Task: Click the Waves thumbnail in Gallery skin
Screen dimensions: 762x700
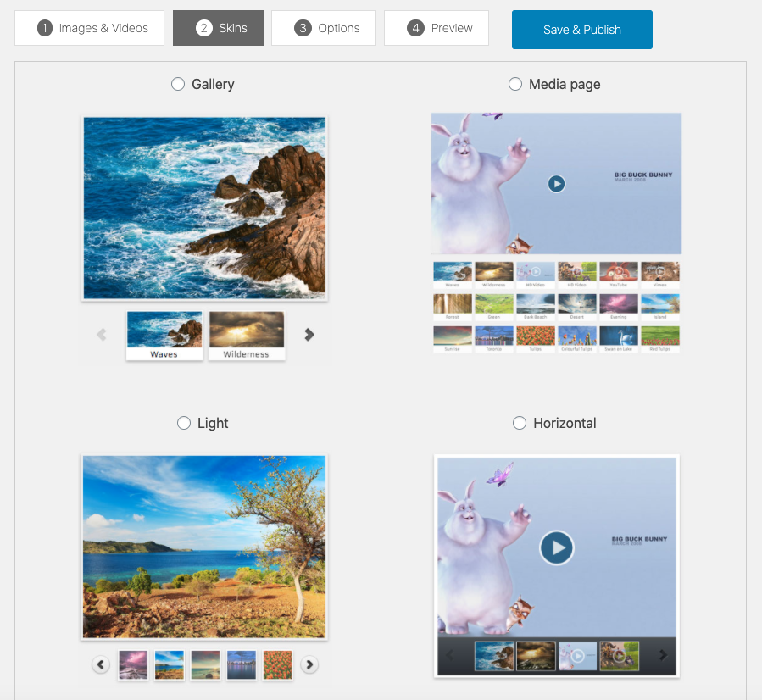Action: pyautogui.click(x=164, y=335)
